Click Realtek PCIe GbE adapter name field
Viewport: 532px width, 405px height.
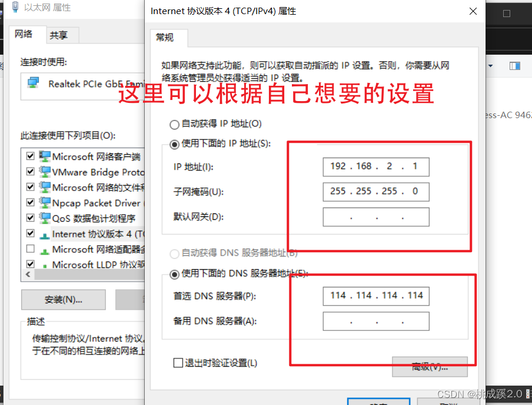(83, 86)
